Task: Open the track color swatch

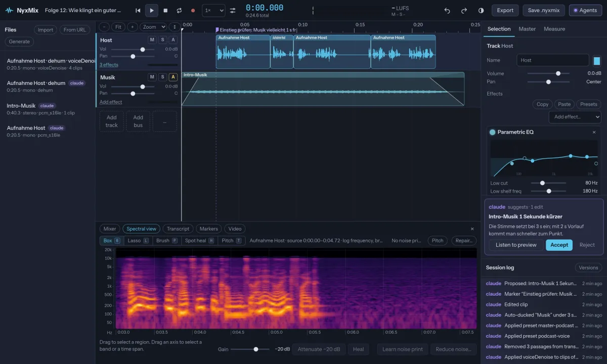Action: tap(597, 61)
